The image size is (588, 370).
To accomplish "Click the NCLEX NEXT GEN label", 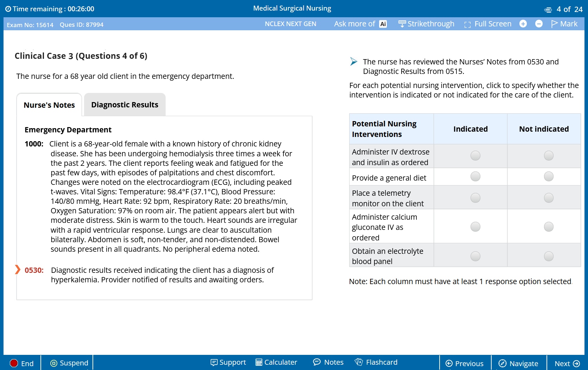I will 290,24.
